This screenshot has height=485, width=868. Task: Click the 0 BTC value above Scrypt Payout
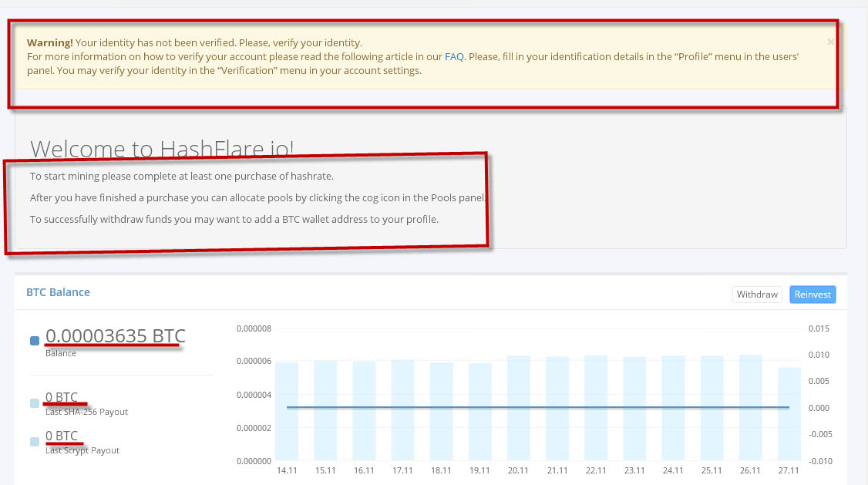62,436
